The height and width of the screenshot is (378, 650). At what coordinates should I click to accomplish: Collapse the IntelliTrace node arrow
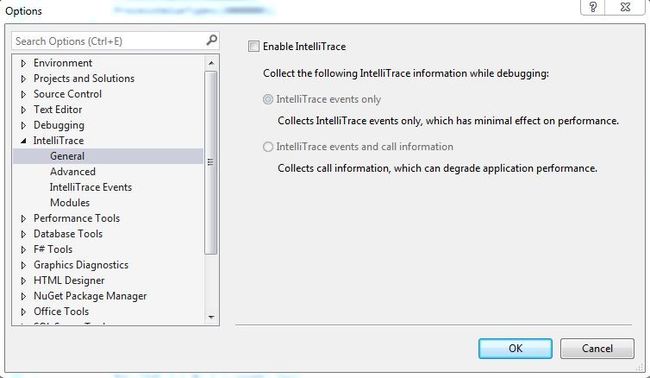pos(24,141)
